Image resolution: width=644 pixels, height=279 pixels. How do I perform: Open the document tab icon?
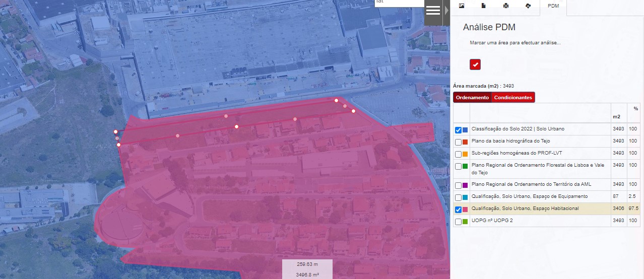483,6
